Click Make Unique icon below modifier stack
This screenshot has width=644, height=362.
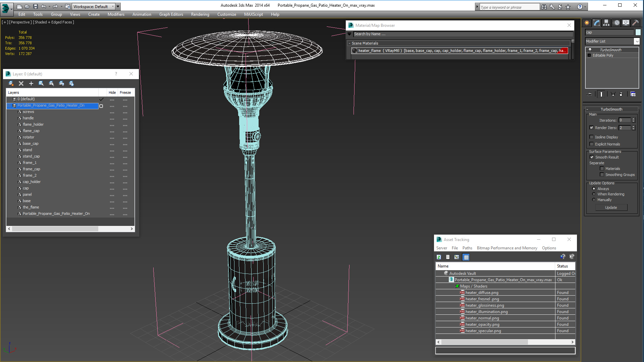(613, 94)
